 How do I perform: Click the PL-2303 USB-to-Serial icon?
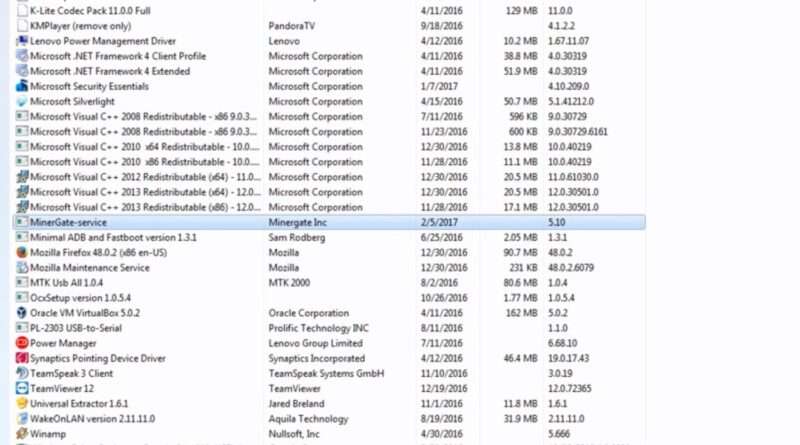[22, 328]
